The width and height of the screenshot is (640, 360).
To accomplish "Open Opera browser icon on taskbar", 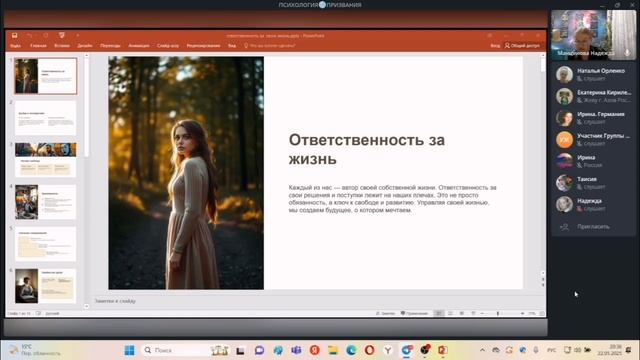I will pyautogui.click(x=369, y=350).
